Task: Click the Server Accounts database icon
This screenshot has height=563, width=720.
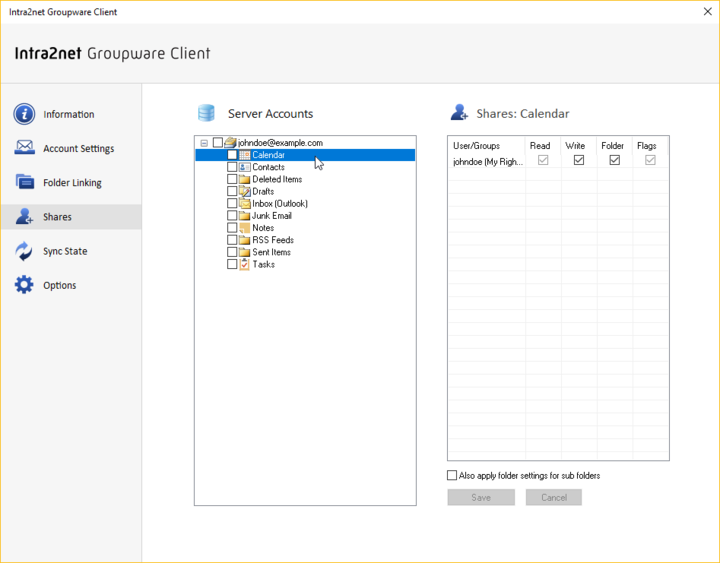Action: tap(206, 113)
